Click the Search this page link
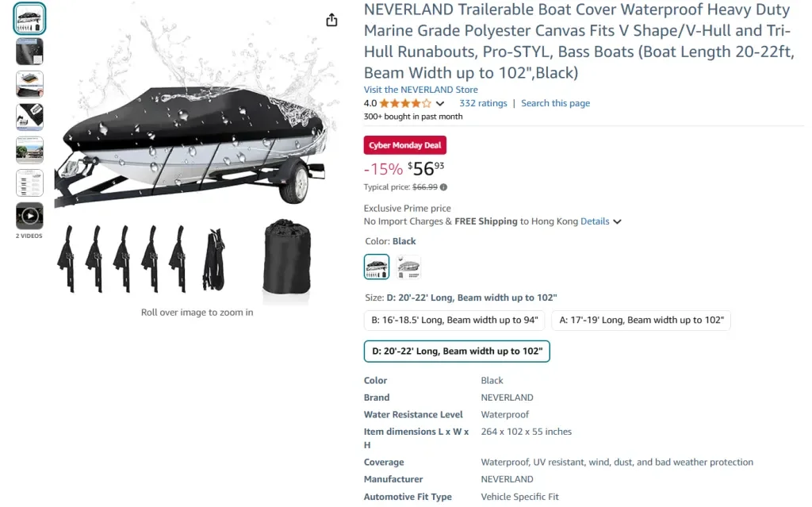 pyautogui.click(x=555, y=103)
